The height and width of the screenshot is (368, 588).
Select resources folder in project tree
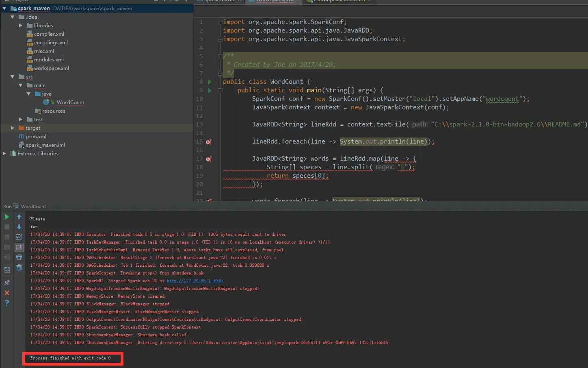coord(54,111)
